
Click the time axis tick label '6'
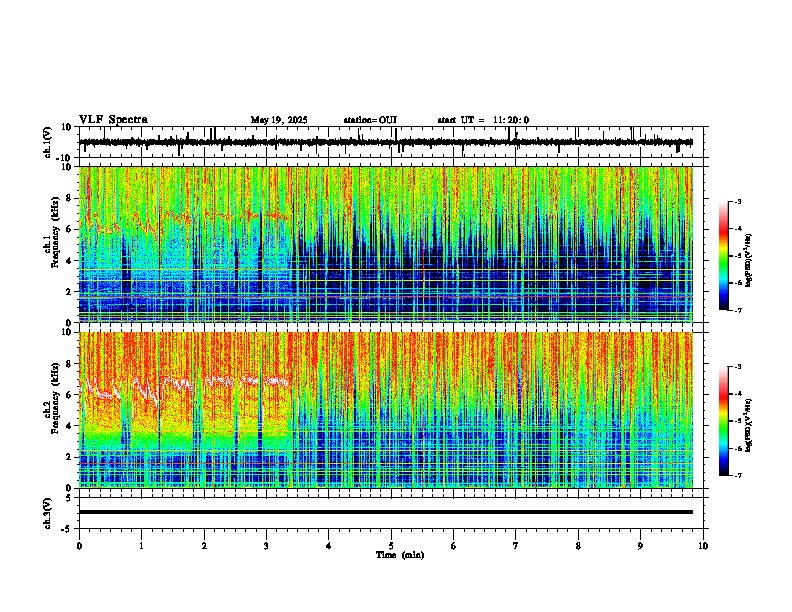[454, 546]
